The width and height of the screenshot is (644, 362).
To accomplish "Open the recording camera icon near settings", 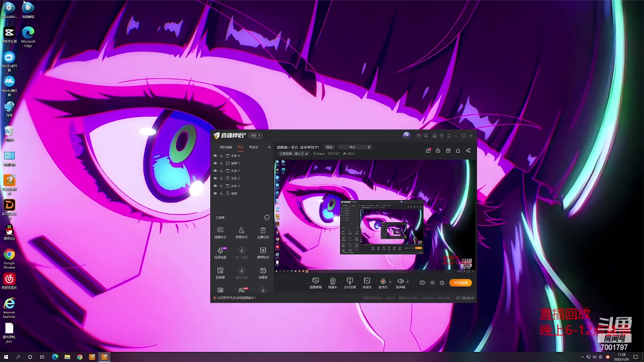I will (422, 283).
